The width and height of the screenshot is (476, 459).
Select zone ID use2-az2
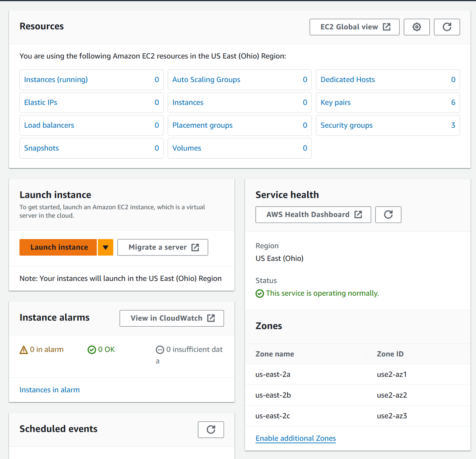click(x=392, y=395)
